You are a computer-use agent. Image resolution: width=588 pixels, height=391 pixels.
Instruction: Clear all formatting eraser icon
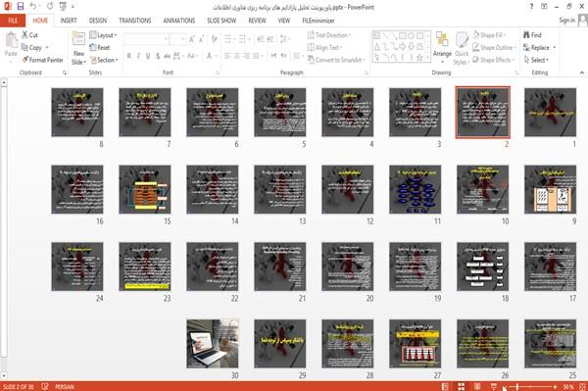[x=215, y=39]
